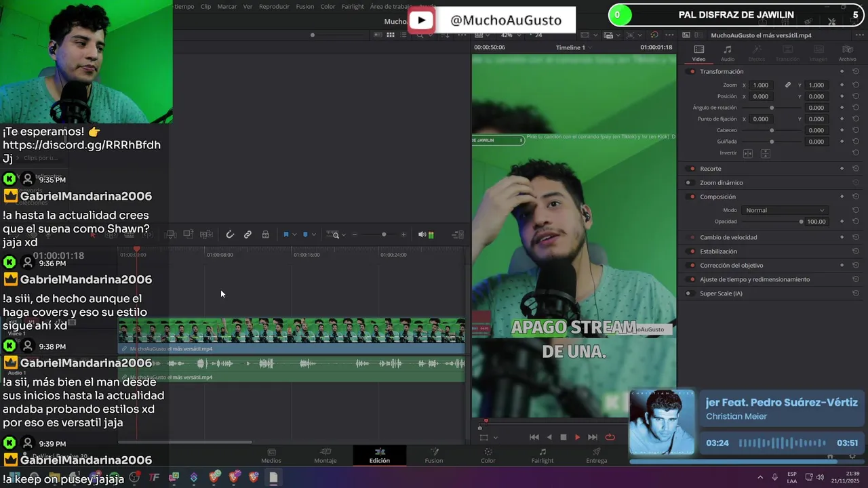Open the Marcar menu
Viewport: 868px width, 488px height.
coord(227,6)
